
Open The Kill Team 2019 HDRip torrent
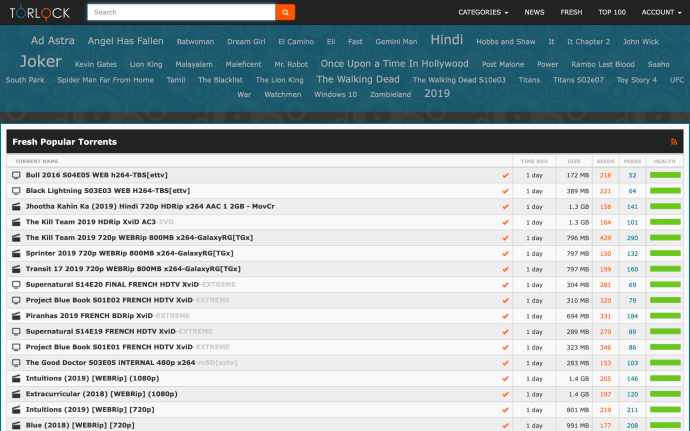tap(90, 222)
